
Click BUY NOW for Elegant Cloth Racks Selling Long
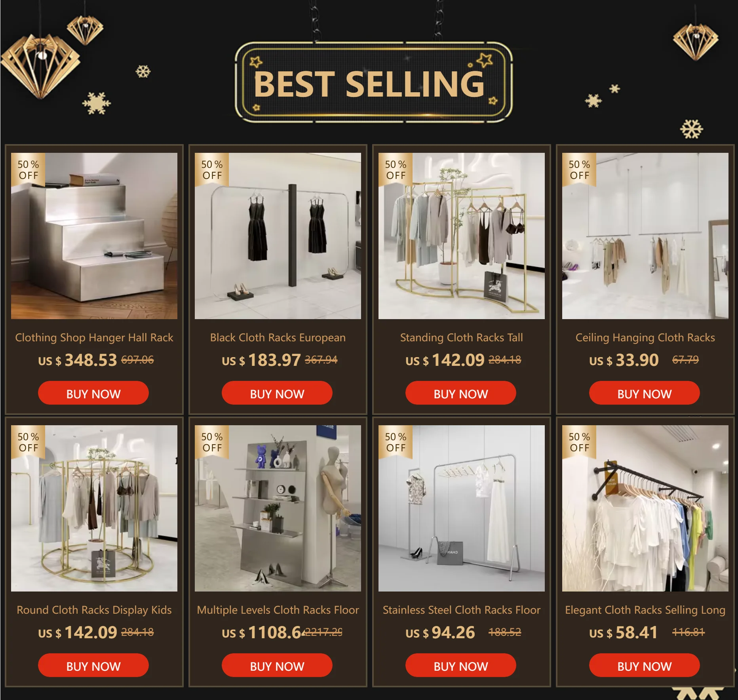coord(645,665)
